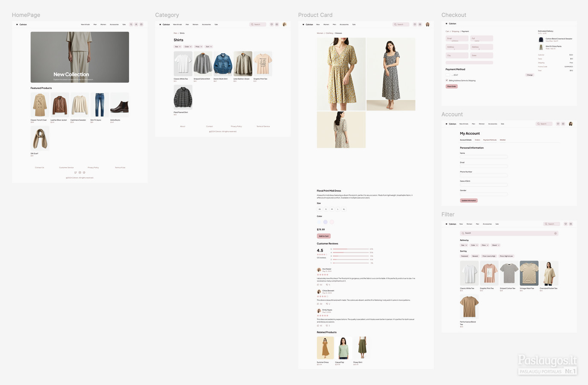
Task: Click the profile avatar in Category header
Action: [x=284, y=24]
